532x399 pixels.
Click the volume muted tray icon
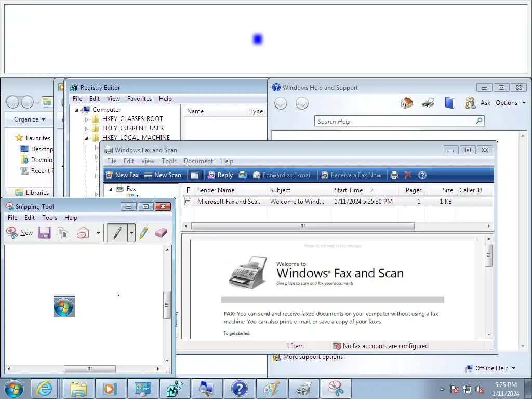pos(480,389)
